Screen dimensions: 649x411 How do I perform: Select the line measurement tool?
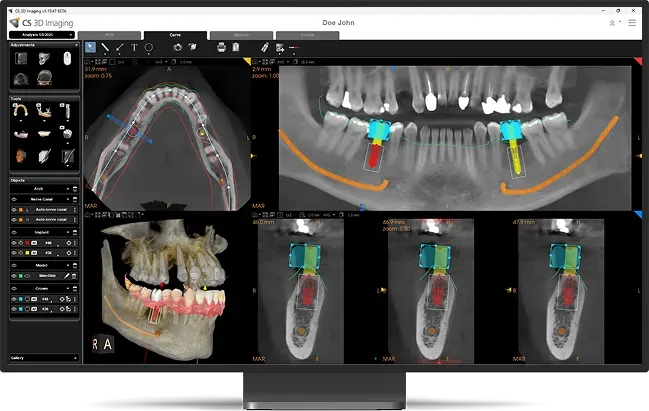[x=105, y=48]
